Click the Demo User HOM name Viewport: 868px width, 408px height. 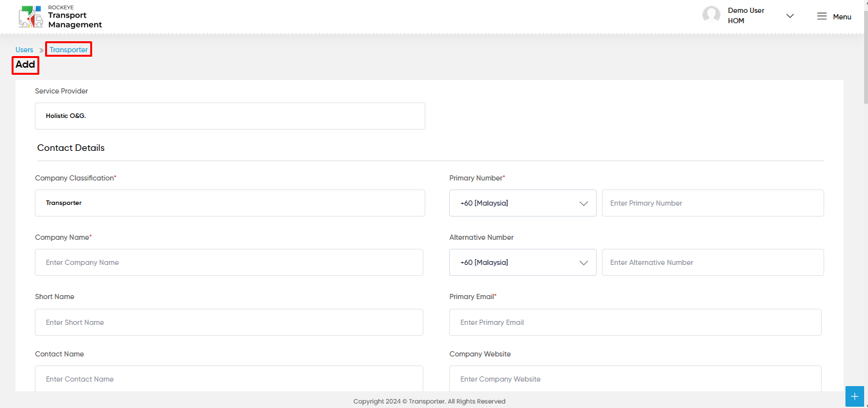coord(746,15)
